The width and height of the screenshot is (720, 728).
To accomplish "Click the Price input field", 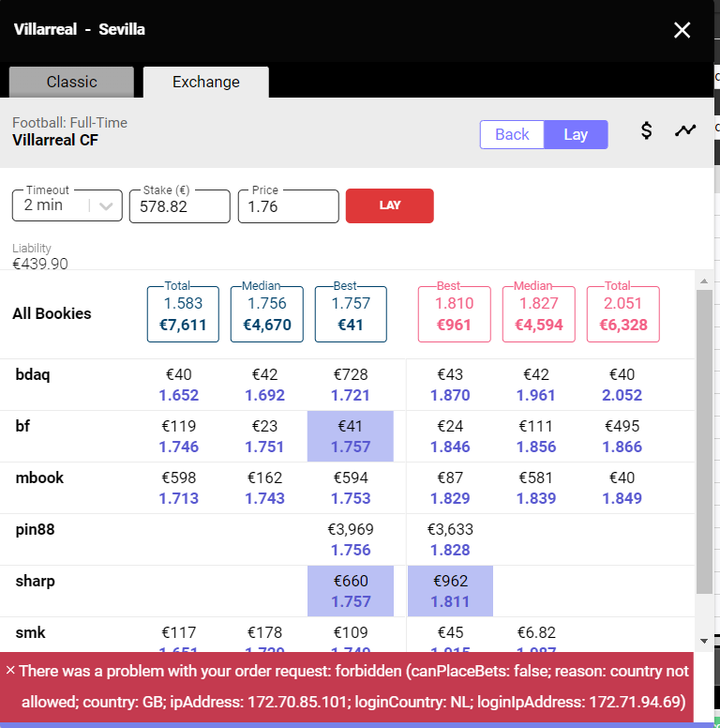I will (288, 206).
